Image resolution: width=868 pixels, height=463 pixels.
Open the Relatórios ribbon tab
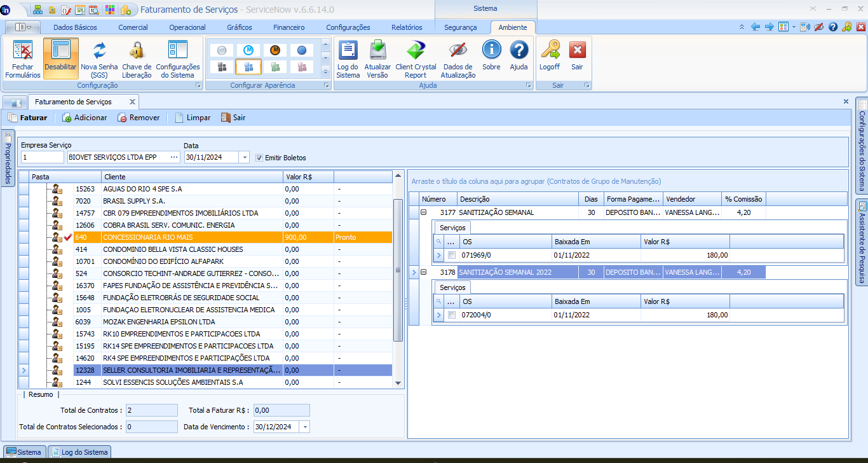pos(407,27)
